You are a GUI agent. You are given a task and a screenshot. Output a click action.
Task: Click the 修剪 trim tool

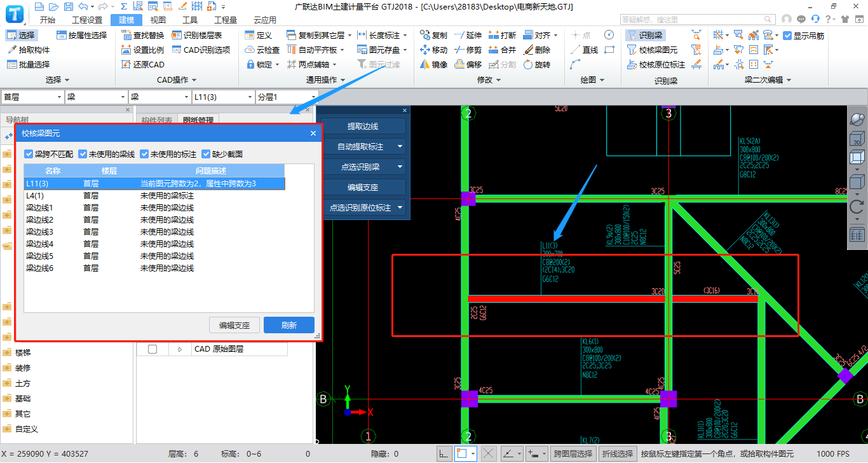point(468,50)
